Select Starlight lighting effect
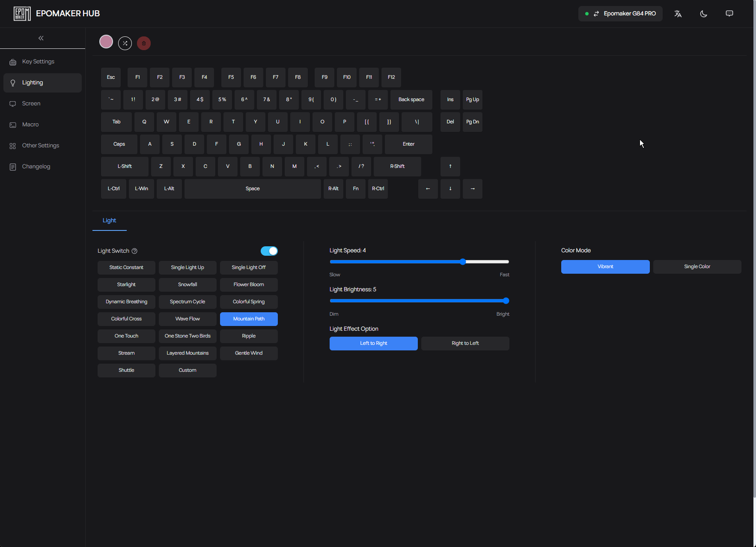756x547 pixels. point(126,285)
